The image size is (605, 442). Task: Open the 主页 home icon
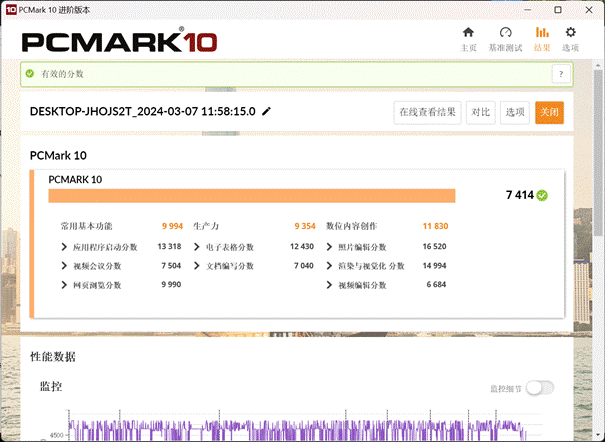467,38
